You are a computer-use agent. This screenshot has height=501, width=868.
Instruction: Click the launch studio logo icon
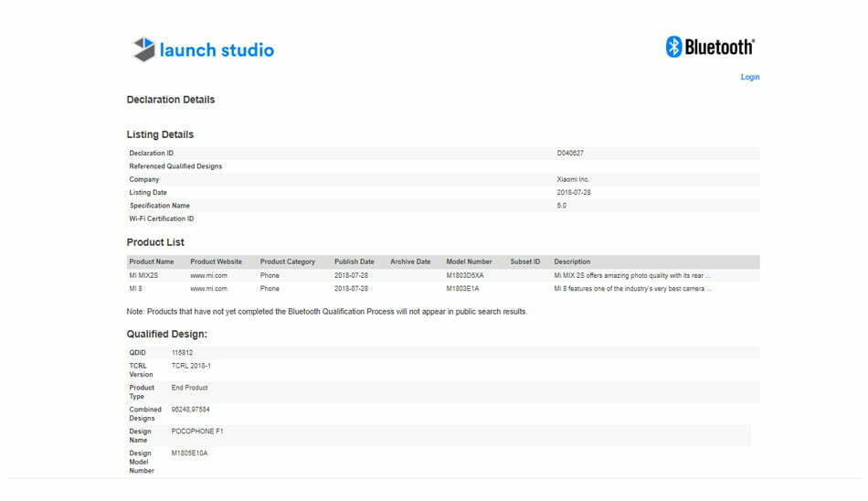pos(144,49)
